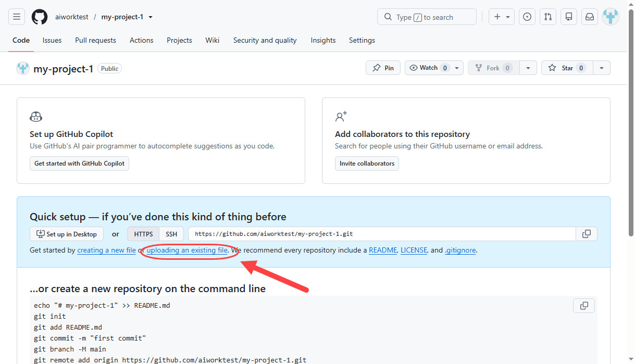Click the Public visibility badge
Screen dimensions: 635x364
[x=109, y=68]
